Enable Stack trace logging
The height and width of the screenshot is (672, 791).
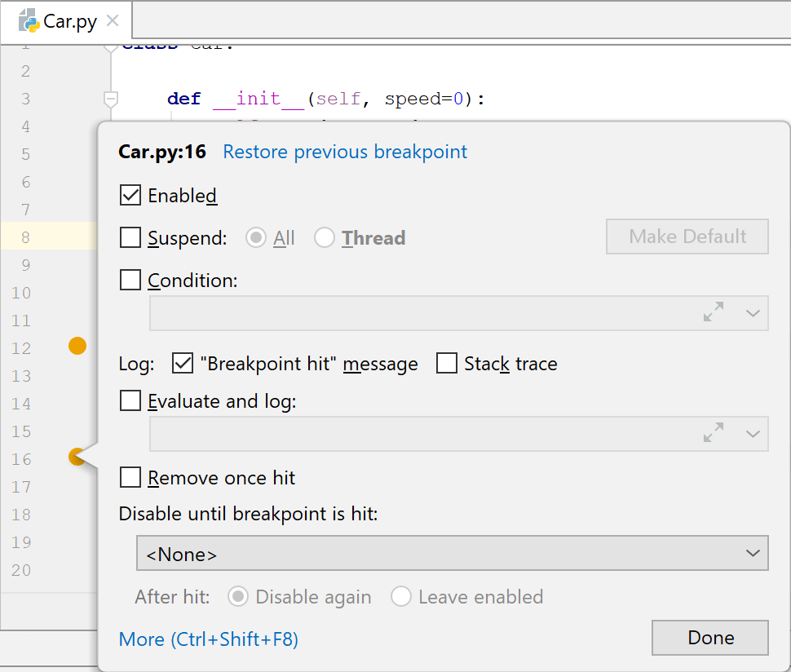tap(447, 364)
